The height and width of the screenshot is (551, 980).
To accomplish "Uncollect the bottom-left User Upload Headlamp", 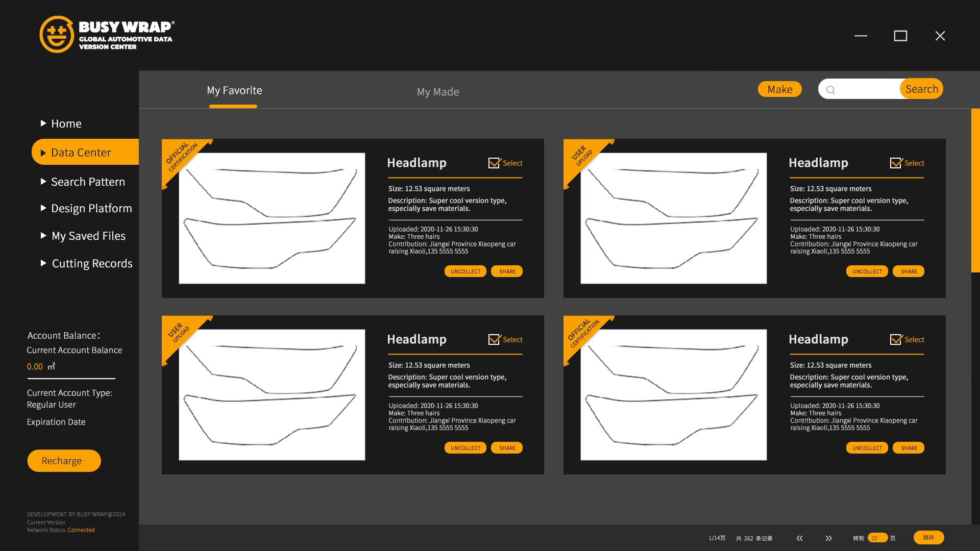I will point(465,448).
